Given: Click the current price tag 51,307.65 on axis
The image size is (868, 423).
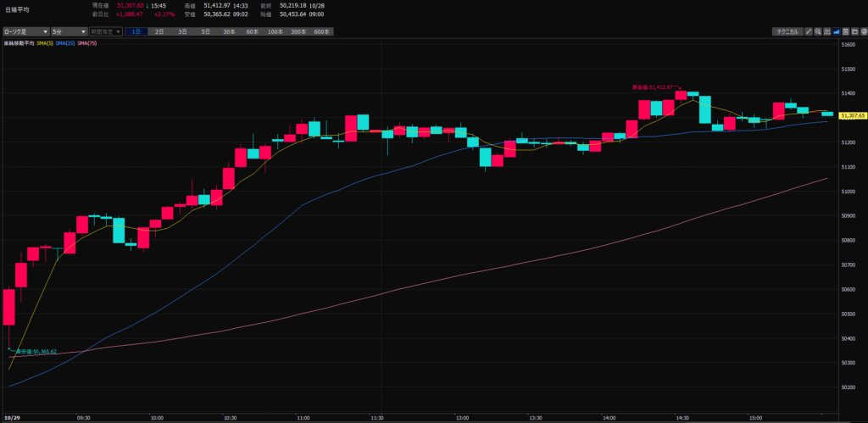Looking at the screenshot, I should [852, 115].
